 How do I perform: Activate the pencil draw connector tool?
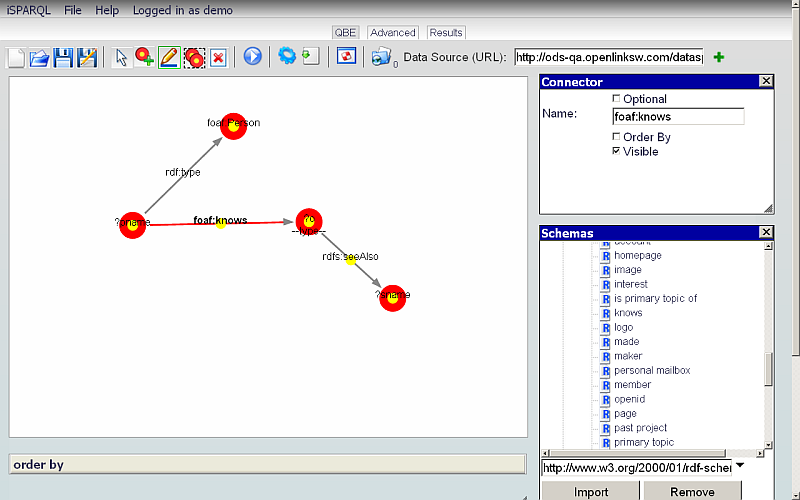(169, 57)
